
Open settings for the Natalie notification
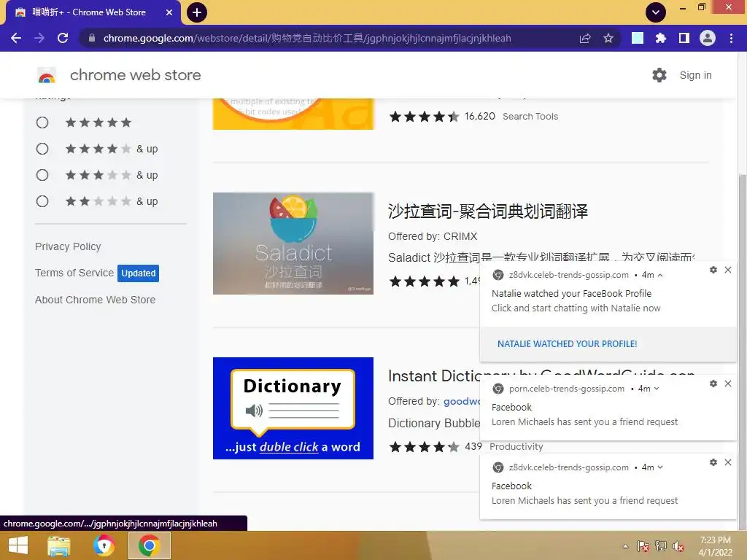coord(713,270)
